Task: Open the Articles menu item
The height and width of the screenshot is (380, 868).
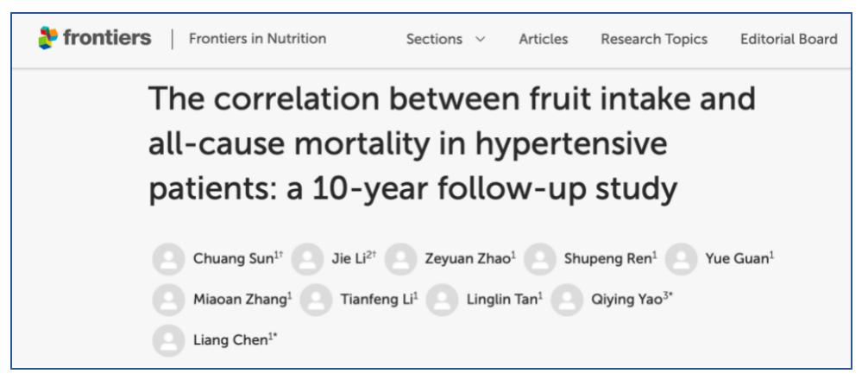Action: [x=543, y=40]
